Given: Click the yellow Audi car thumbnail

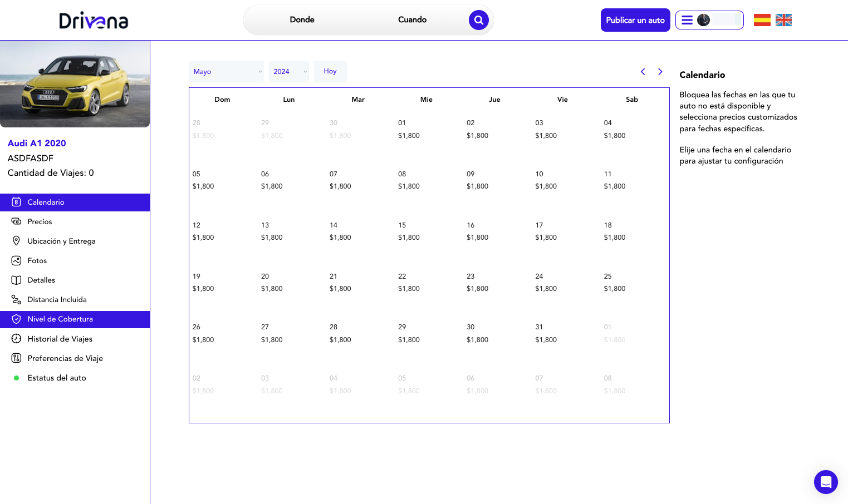Looking at the screenshot, I should (75, 84).
